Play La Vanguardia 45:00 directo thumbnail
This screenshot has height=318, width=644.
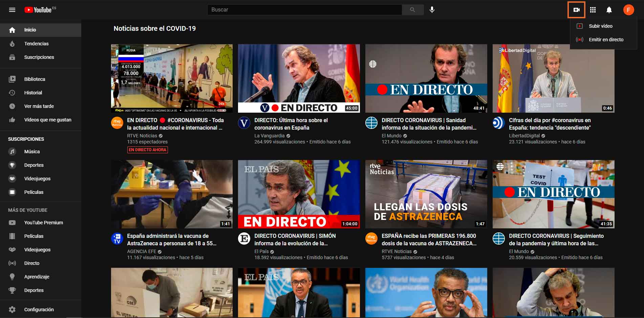299,78
